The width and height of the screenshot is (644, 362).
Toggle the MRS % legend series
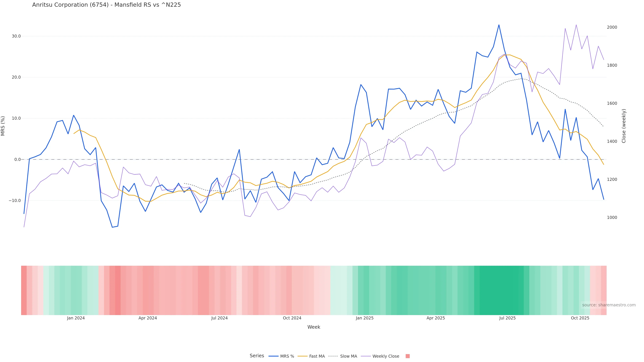(282, 356)
